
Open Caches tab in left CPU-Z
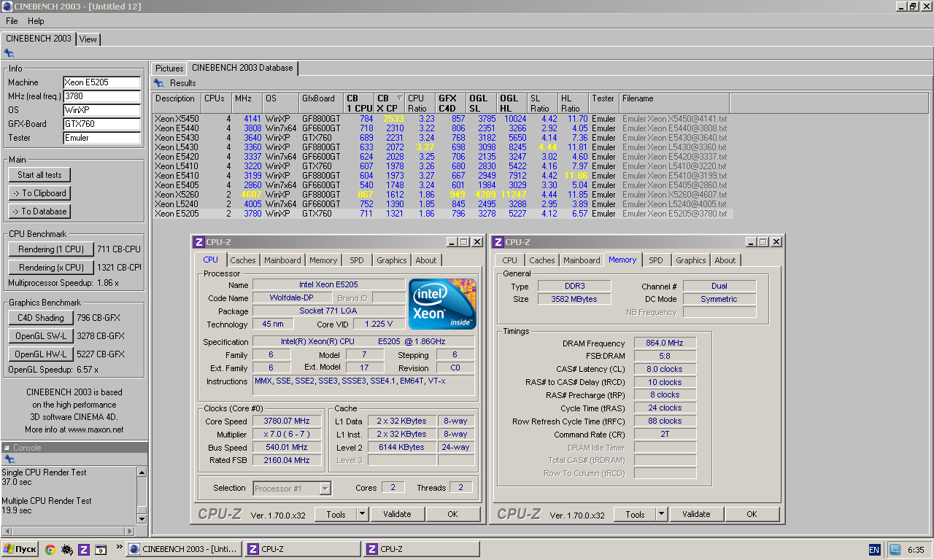243,260
